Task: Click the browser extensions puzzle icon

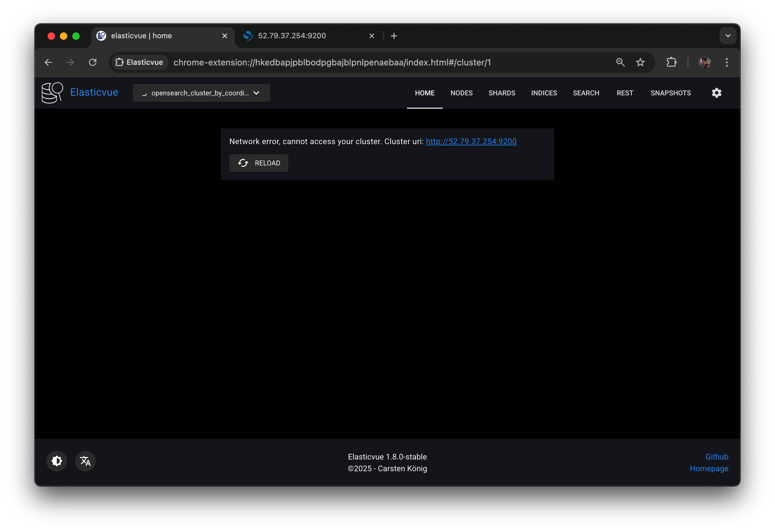Action: click(671, 62)
